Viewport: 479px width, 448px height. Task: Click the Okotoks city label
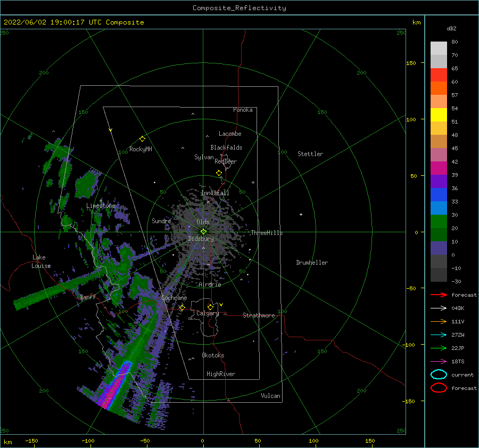(213, 355)
